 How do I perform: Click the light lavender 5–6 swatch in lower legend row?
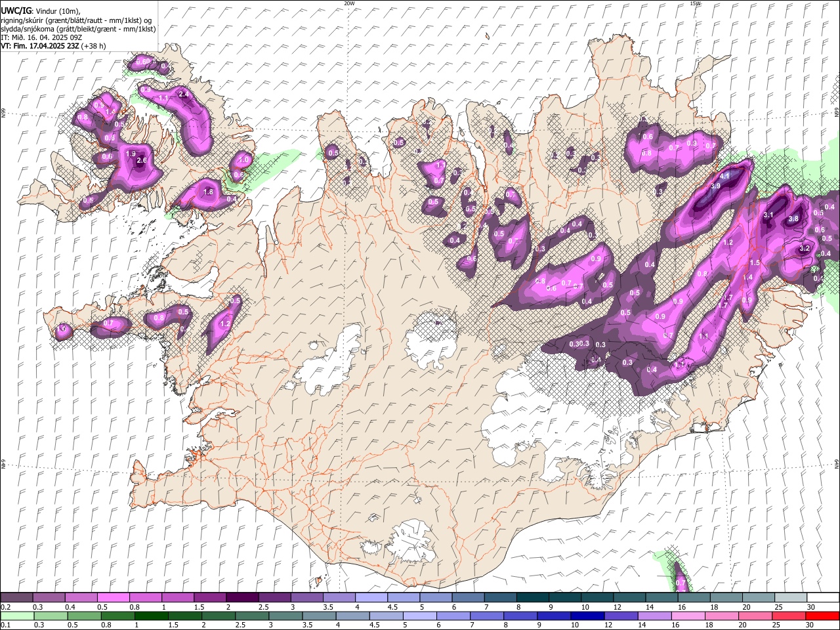[x=419, y=616]
